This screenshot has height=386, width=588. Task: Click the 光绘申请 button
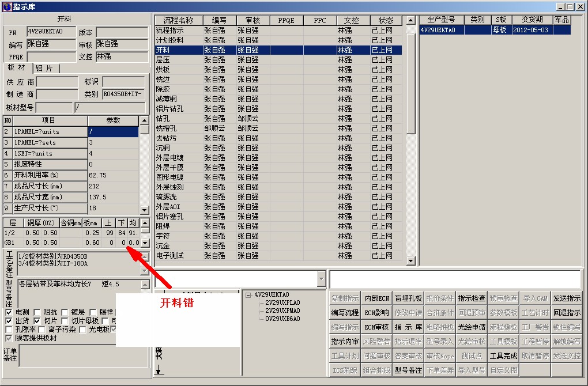(x=472, y=327)
